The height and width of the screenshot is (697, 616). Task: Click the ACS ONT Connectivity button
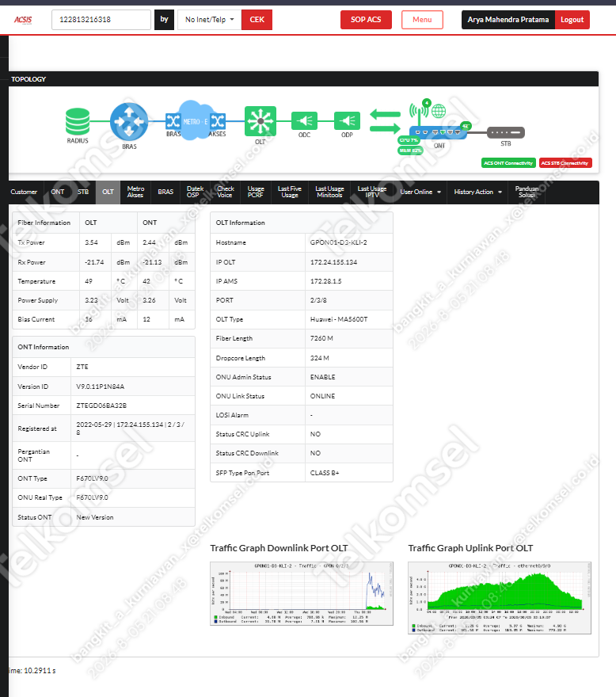(508, 163)
